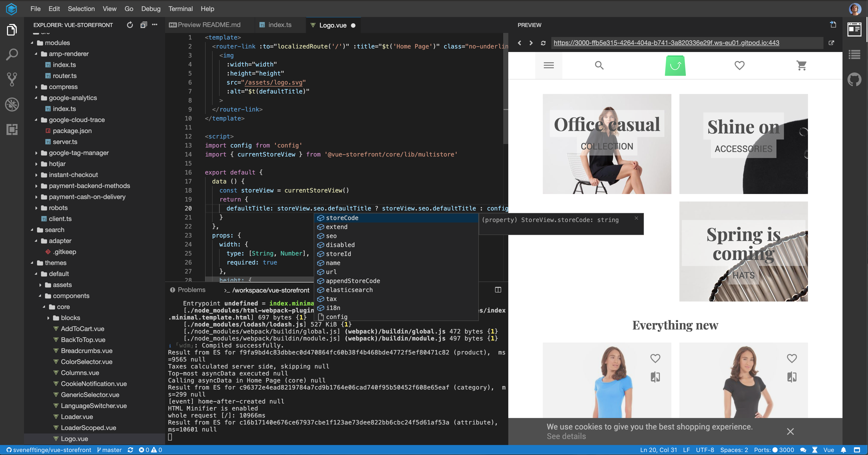
Task: Click the master branch in status bar
Action: [109, 450]
